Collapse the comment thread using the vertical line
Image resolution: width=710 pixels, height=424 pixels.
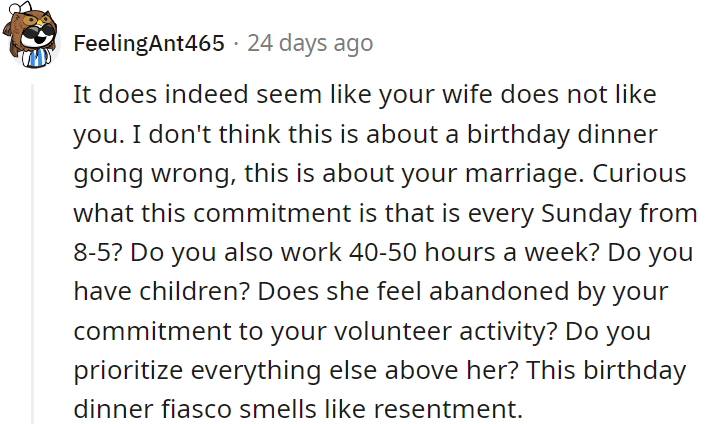coord(32,250)
